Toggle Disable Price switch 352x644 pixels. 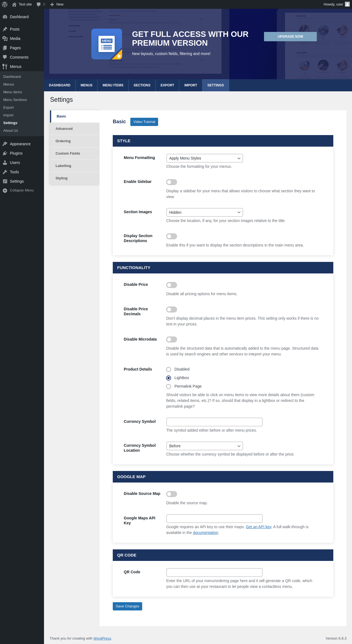pos(172,285)
